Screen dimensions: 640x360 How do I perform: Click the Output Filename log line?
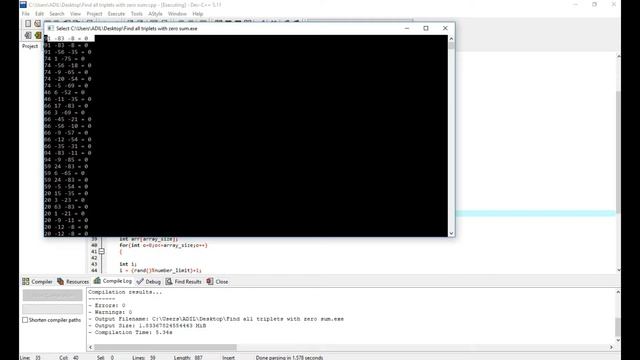coord(216,319)
